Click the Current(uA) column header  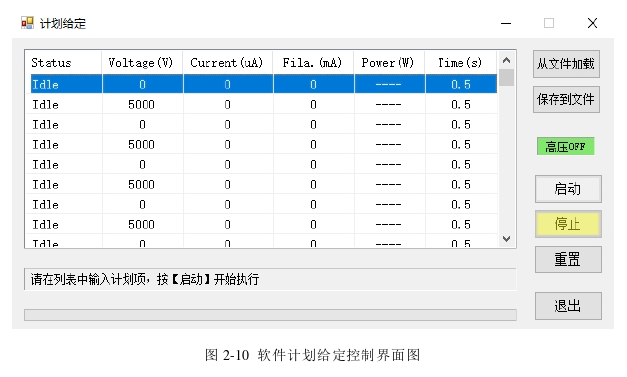pyautogui.click(x=228, y=63)
